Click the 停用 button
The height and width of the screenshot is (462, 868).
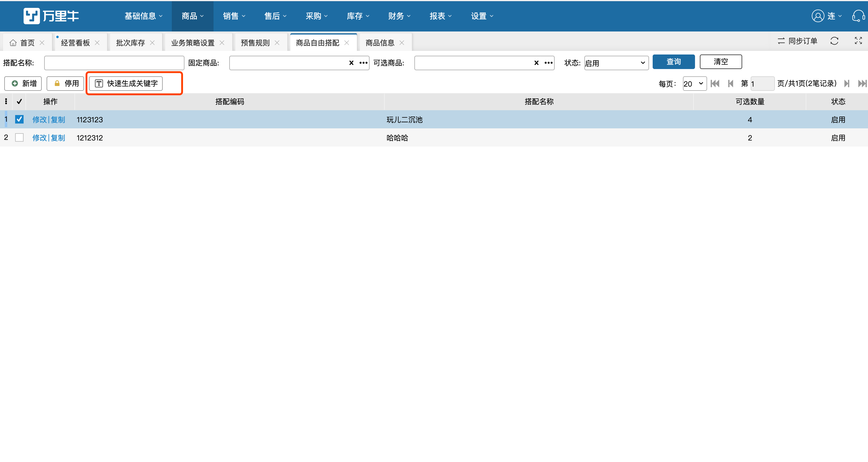point(65,83)
